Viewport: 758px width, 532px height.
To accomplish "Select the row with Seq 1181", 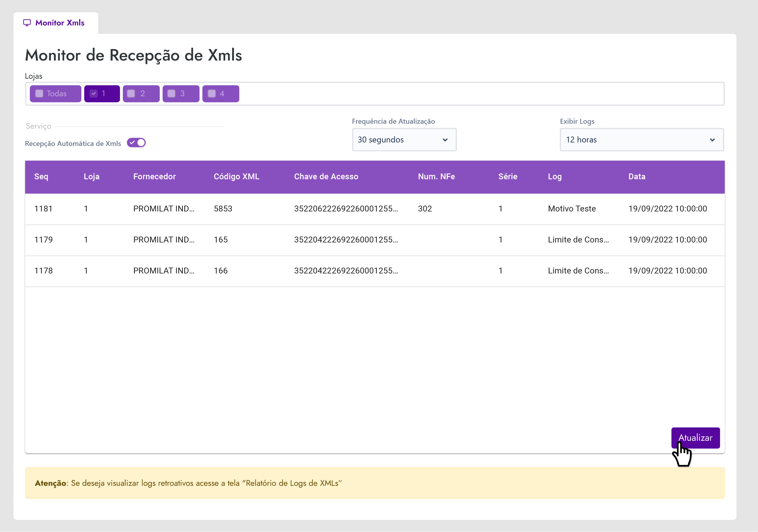I will point(43,209).
